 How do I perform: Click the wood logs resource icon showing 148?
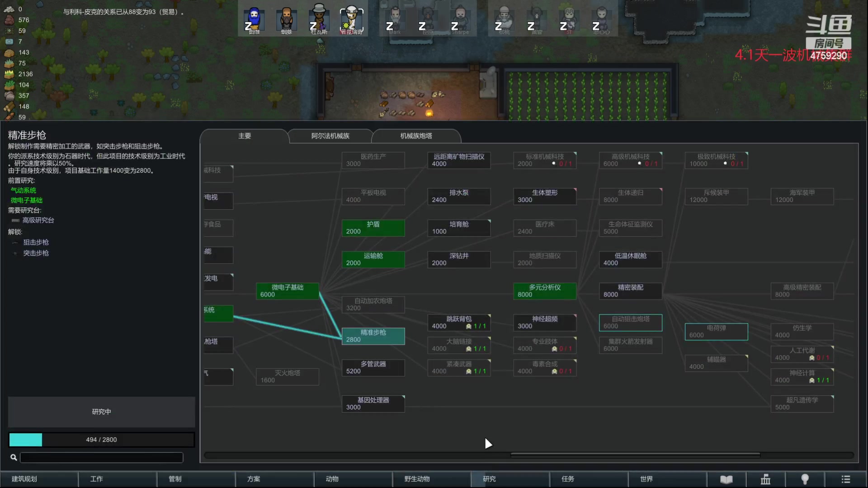[9, 107]
